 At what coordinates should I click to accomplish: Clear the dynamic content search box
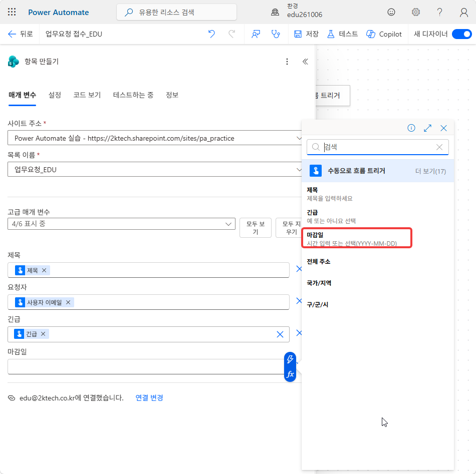tap(439, 147)
